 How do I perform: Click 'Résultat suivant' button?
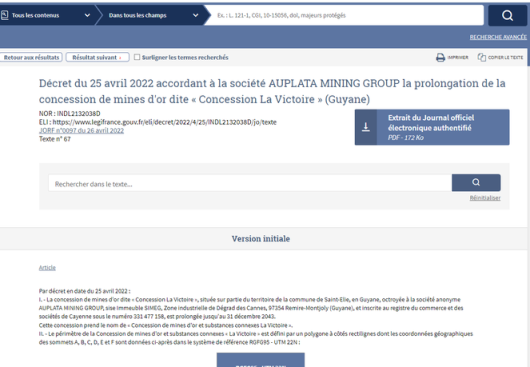(97, 57)
